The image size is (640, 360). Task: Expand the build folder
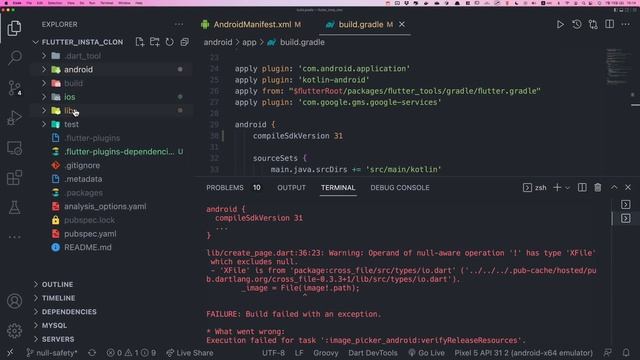(x=44, y=83)
